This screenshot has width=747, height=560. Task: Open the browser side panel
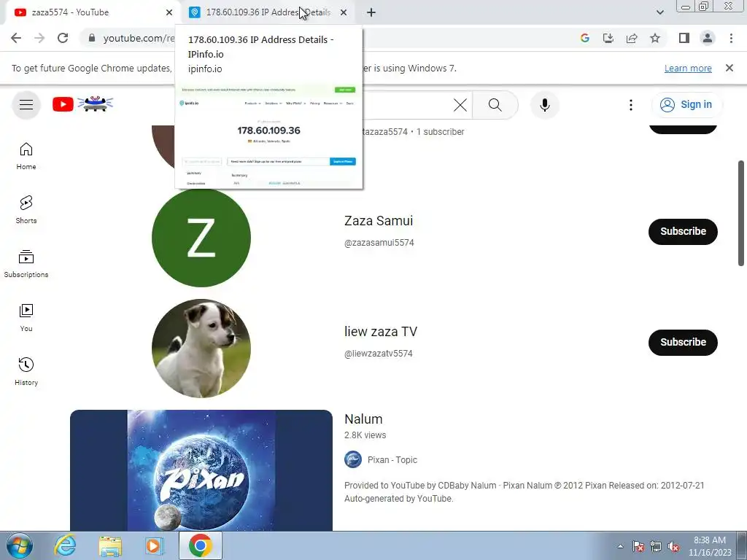[684, 38]
